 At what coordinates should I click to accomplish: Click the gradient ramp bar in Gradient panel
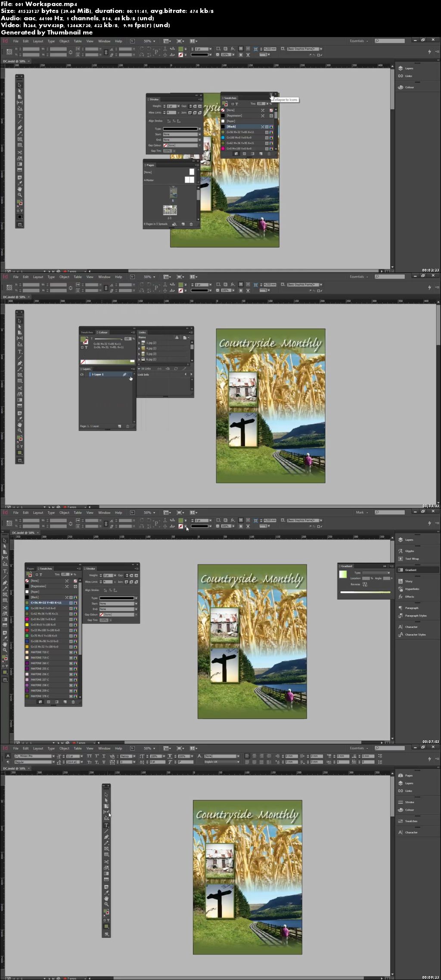[x=365, y=592]
